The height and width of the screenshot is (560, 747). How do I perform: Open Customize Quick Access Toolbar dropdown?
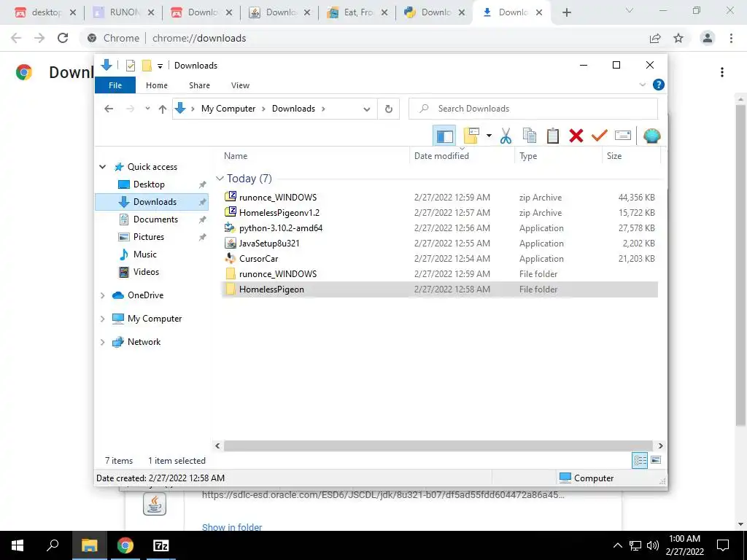[x=160, y=66]
